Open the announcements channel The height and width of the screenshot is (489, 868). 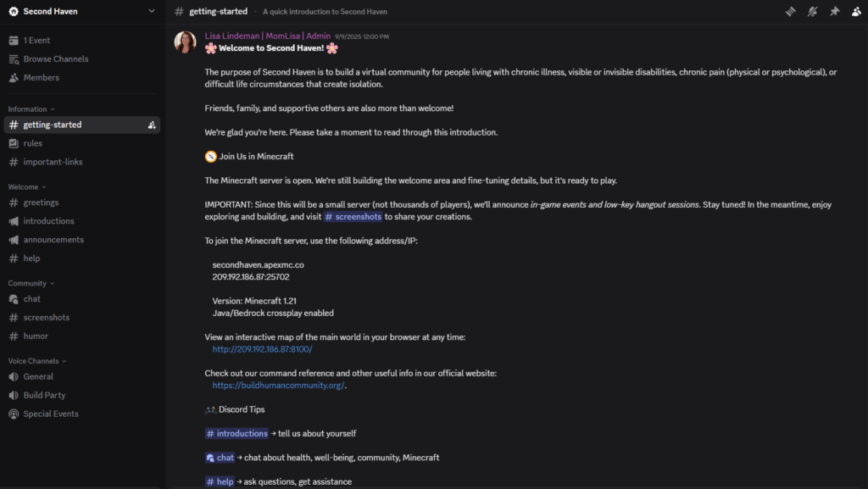click(53, 240)
